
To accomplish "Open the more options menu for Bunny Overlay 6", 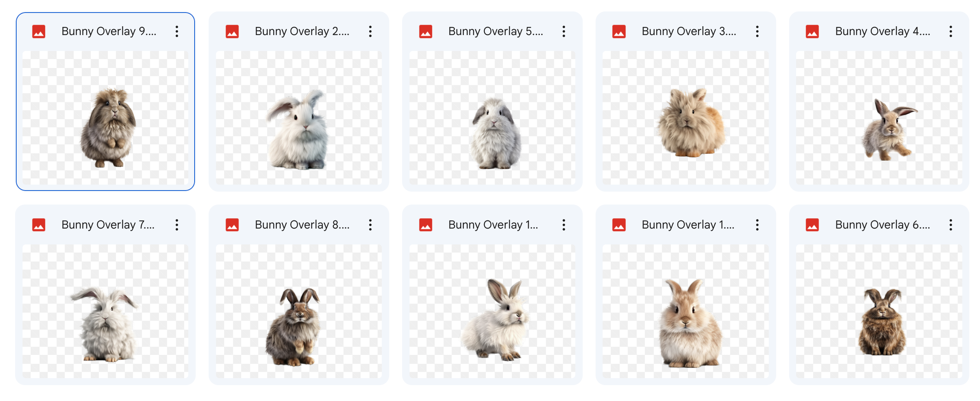I will (x=951, y=225).
